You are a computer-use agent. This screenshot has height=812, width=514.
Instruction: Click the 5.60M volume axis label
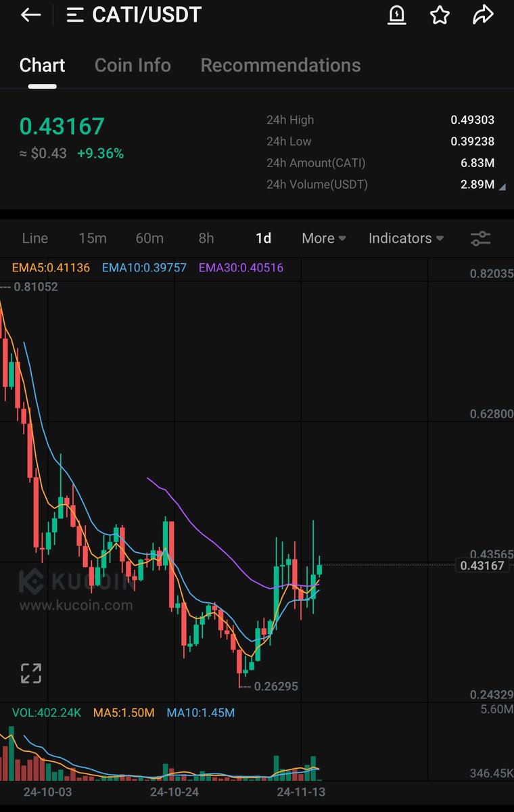(x=496, y=709)
